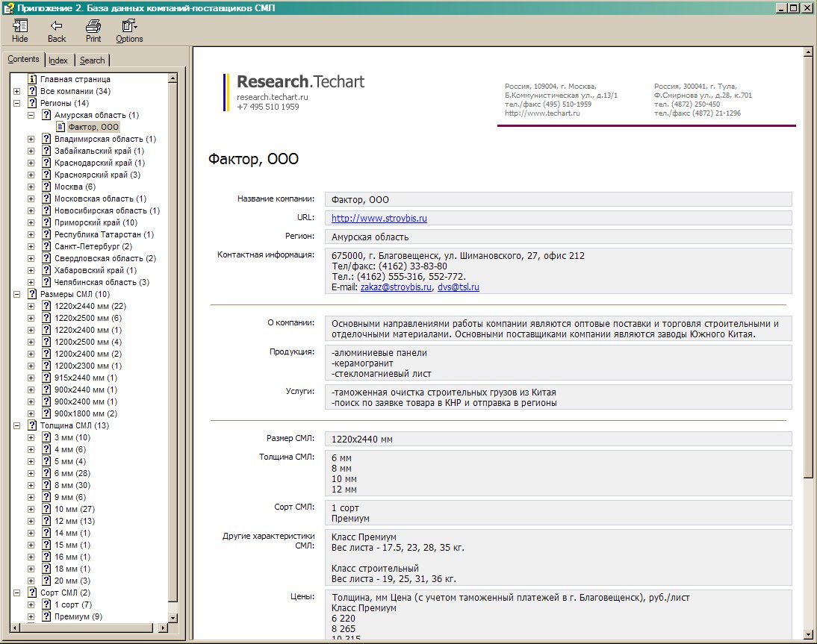The height and width of the screenshot is (644, 817).
Task: Click the book icon beside Премиум (9)
Action: point(46,616)
